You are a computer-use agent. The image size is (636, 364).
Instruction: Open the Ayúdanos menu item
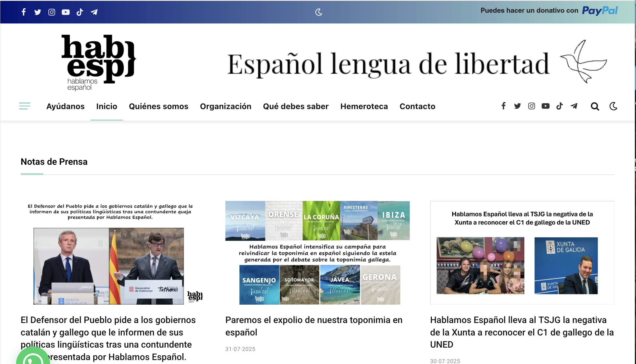coord(65,106)
